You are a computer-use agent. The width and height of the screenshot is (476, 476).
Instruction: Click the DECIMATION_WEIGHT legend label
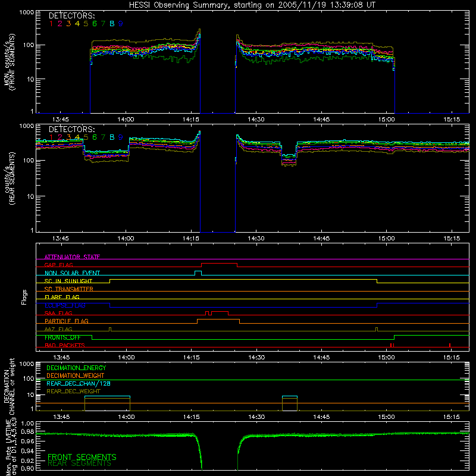pyautogui.click(x=76, y=375)
